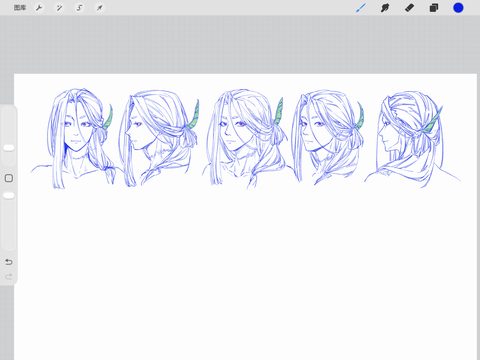
Task: Click the rear-view head sketch
Action: click(x=412, y=139)
